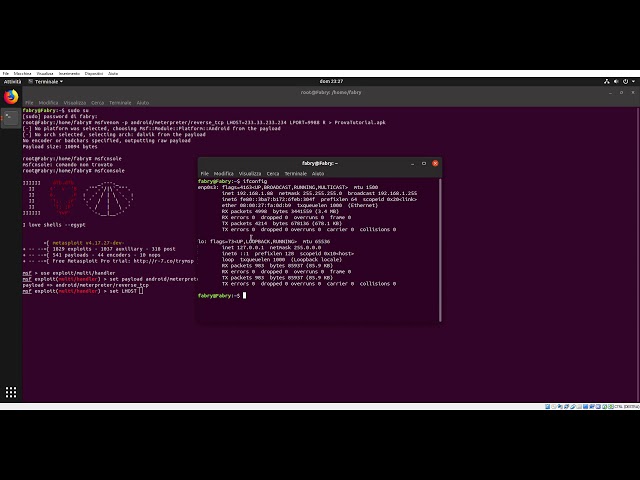Screen dimensions: 640x480
Task: Open the Attività overview
Action: click(12, 82)
